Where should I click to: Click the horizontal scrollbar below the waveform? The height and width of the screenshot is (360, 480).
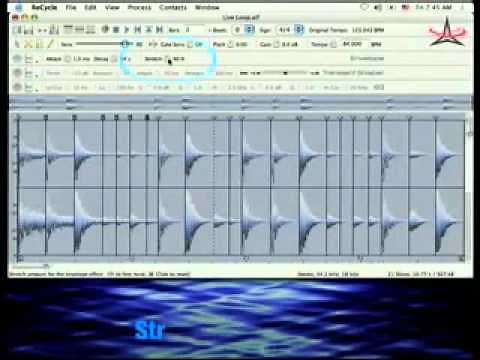pos(30,266)
